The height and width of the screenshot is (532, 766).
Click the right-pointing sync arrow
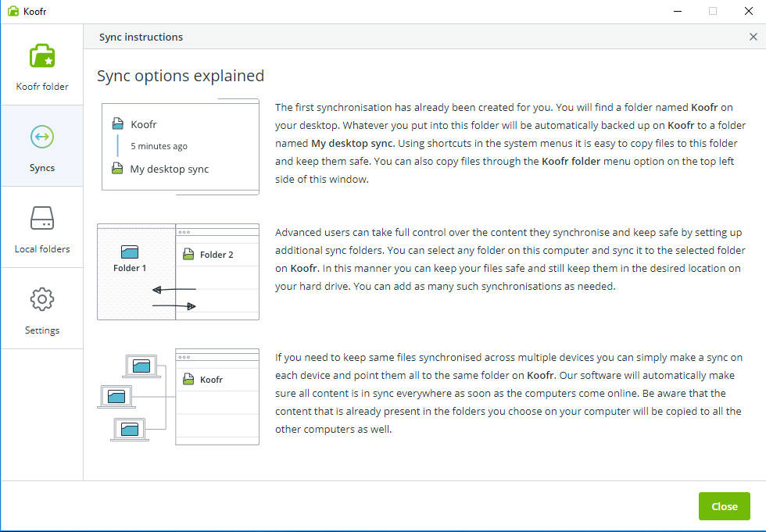tap(174, 306)
